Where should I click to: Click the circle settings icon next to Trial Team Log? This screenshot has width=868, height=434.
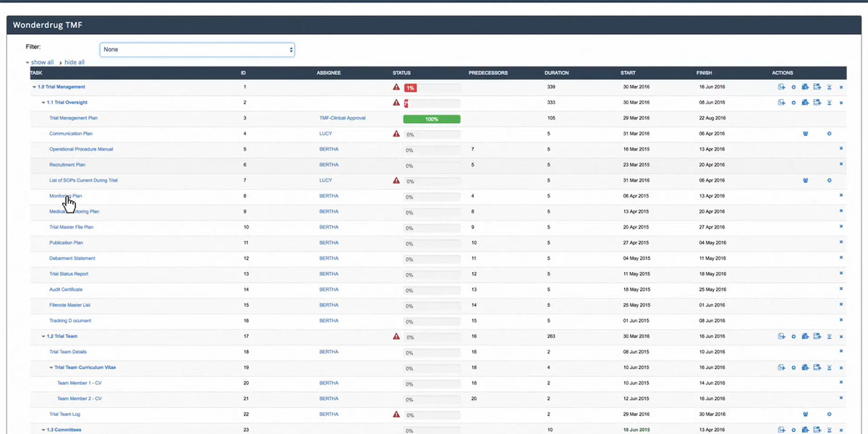point(829,414)
